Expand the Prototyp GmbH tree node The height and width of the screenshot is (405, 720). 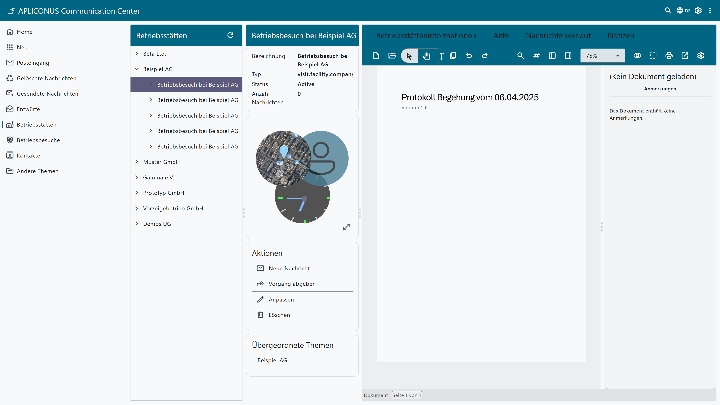tap(137, 193)
